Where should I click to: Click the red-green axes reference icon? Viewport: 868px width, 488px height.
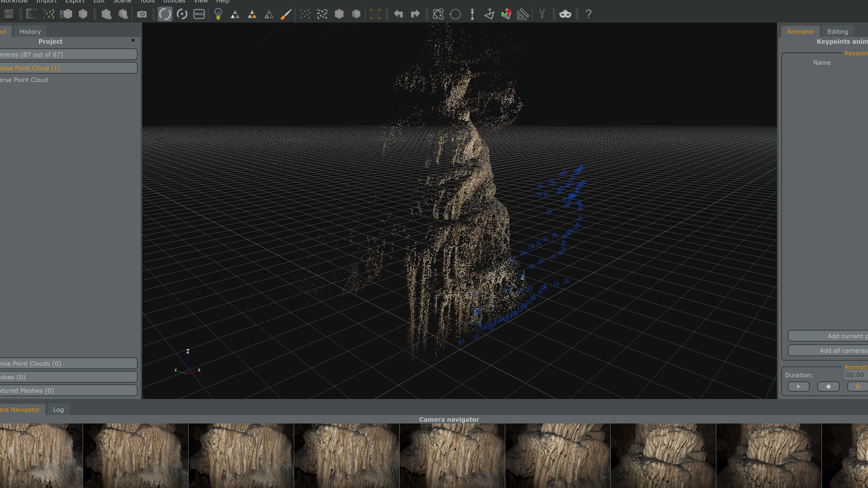coord(506,14)
